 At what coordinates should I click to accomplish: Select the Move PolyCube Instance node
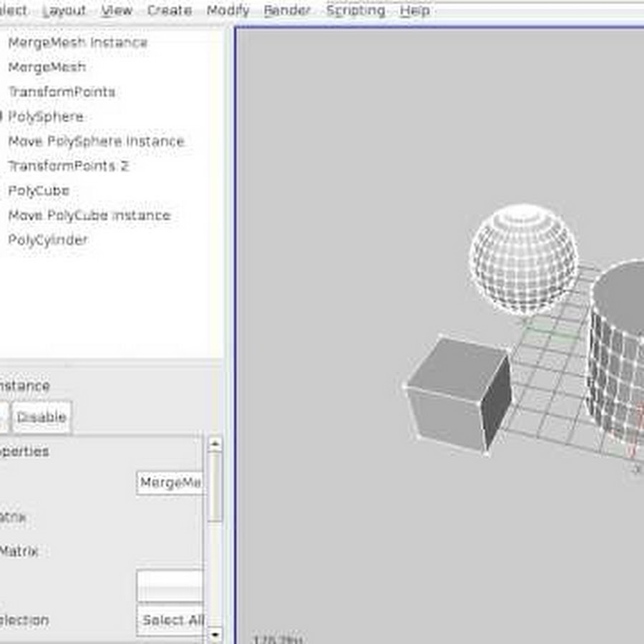point(89,215)
